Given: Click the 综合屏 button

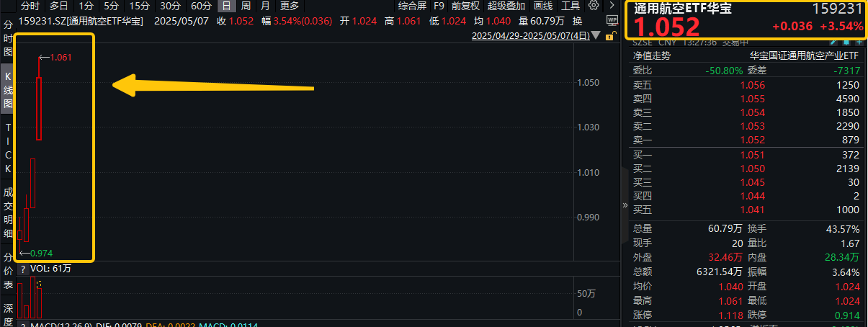Looking at the screenshot, I should coord(412,6).
